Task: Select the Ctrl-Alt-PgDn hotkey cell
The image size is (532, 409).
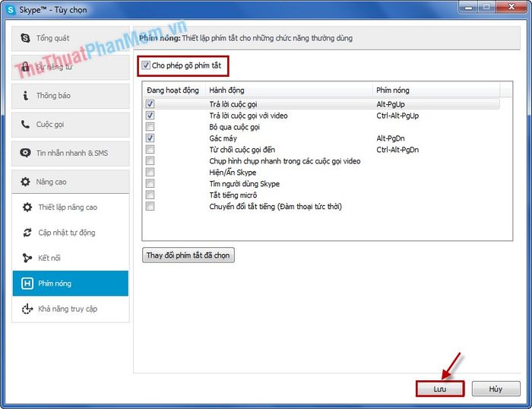Action: (397, 150)
